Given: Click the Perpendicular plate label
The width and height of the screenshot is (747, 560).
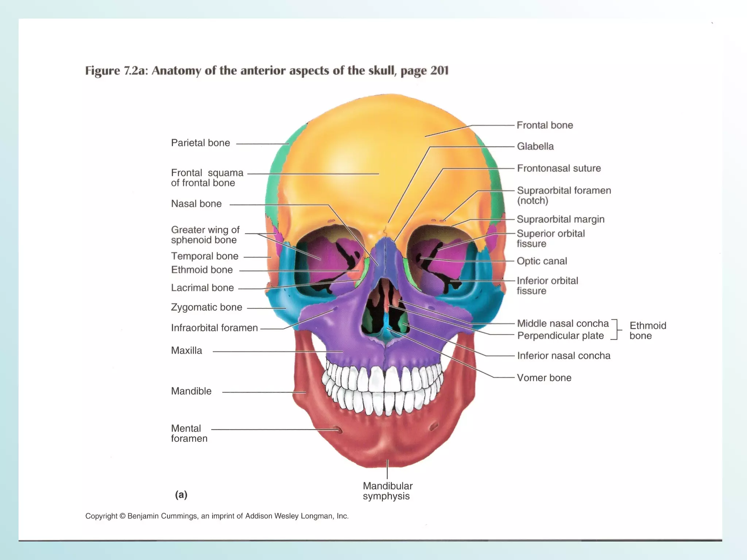Looking at the screenshot, I should click(560, 335).
